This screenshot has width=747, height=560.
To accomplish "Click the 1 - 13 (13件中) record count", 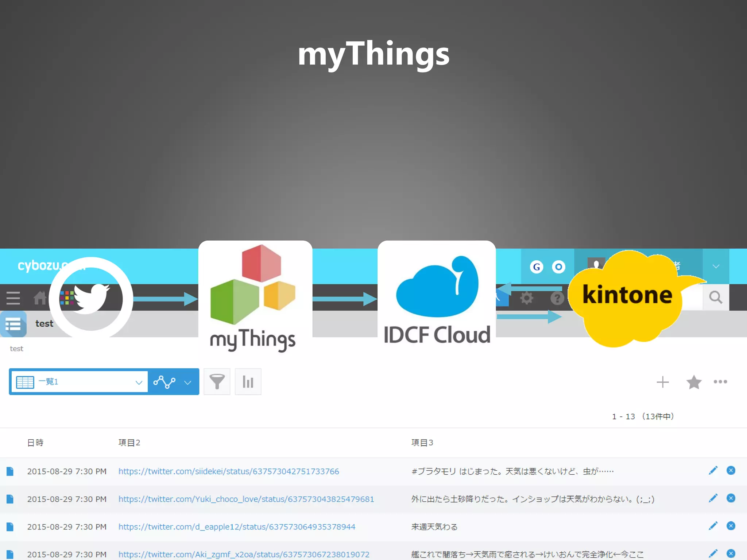I will coord(643,416).
